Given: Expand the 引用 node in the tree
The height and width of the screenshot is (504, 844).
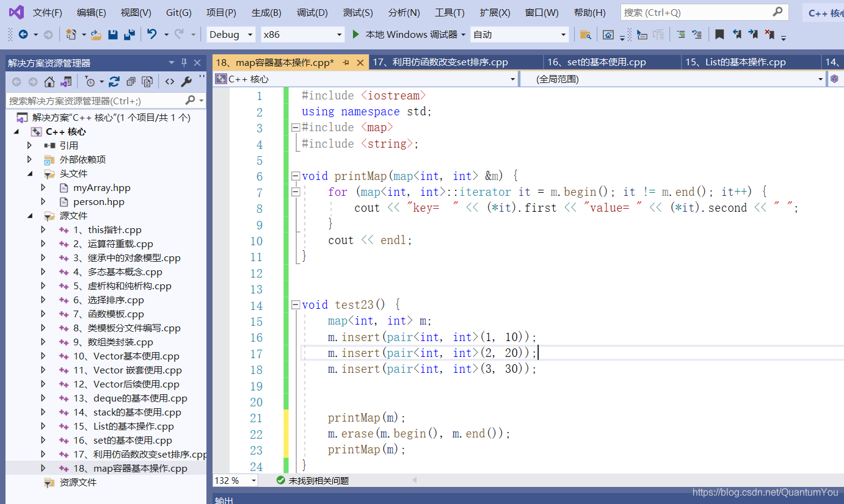Looking at the screenshot, I should 29,146.
